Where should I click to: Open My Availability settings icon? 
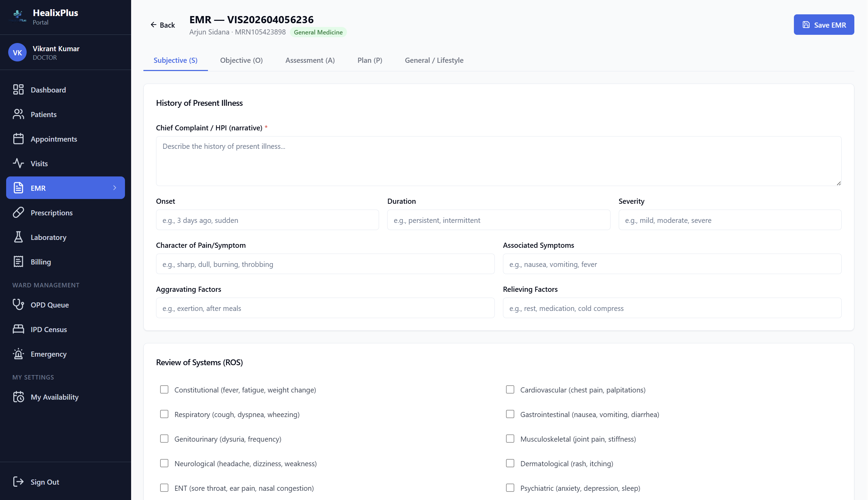(x=18, y=397)
